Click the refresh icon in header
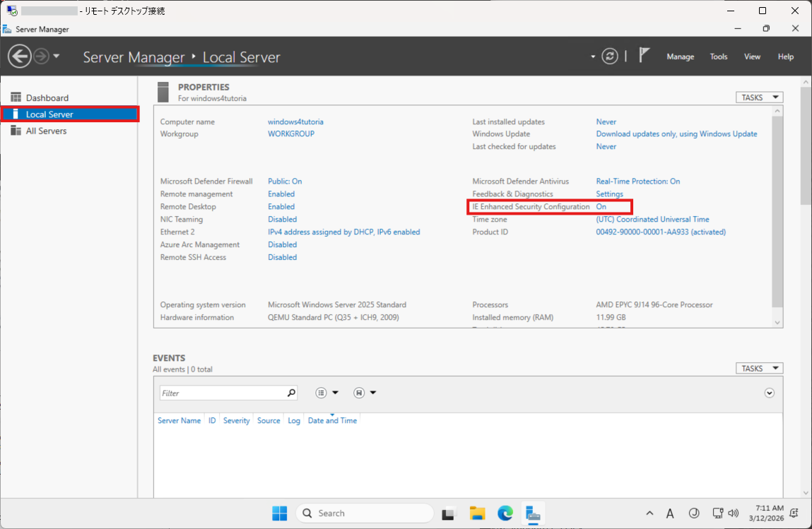Image resolution: width=812 pixels, height=529 pixels. pyautogui.click(x=610, y=57)
